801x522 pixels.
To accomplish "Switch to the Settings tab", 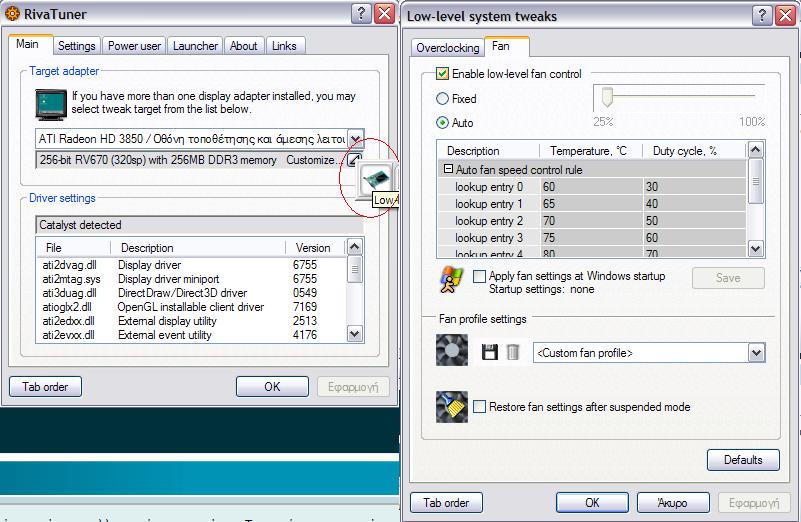I will click(77, 46).
